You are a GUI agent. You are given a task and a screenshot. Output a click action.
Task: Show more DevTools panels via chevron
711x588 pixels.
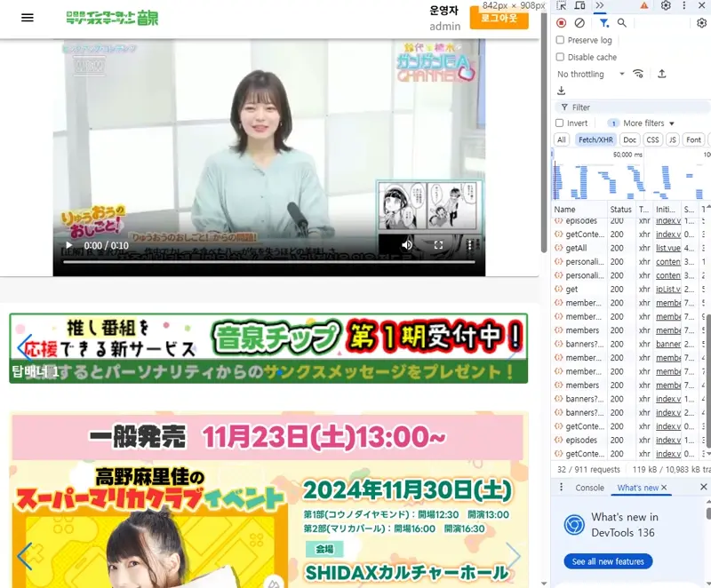[600, 5]
